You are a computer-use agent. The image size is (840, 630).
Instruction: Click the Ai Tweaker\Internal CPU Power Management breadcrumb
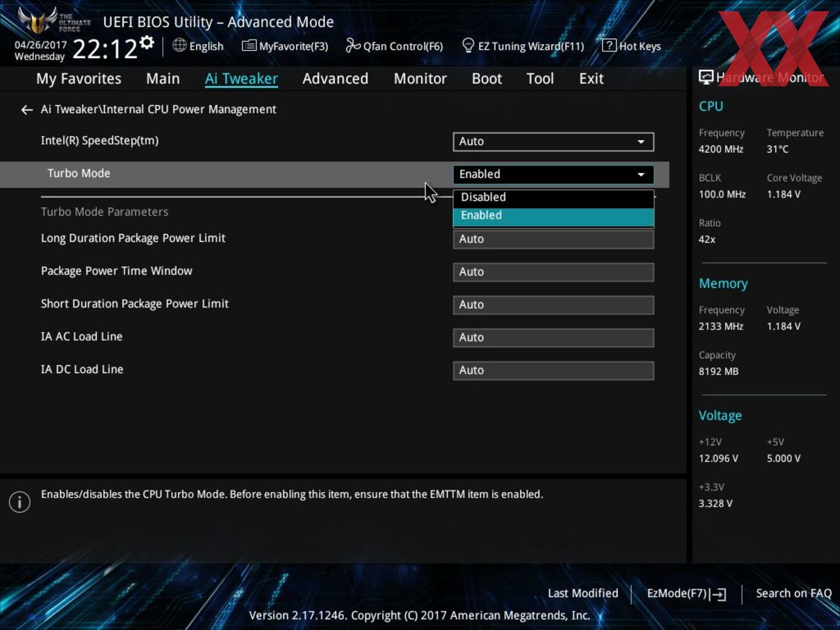158,109
